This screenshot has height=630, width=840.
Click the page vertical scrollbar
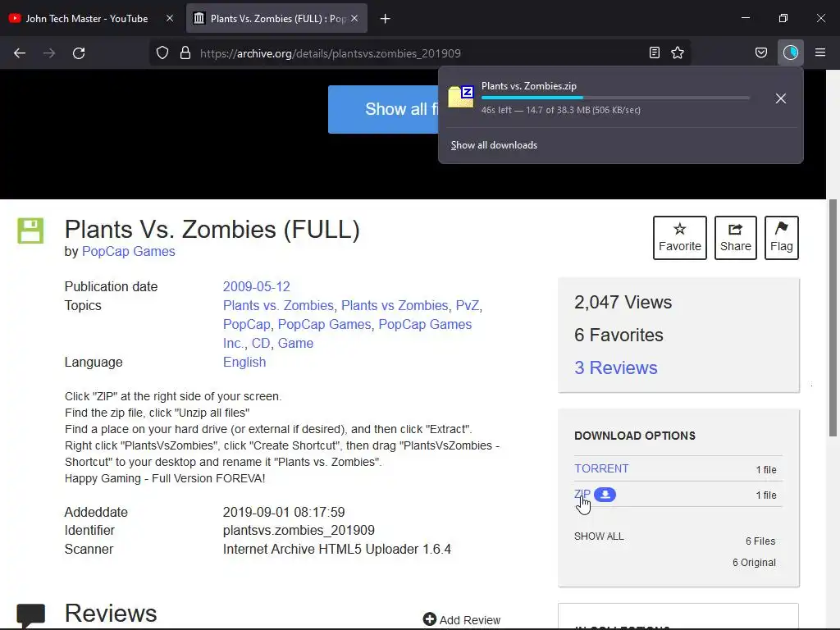833,317
